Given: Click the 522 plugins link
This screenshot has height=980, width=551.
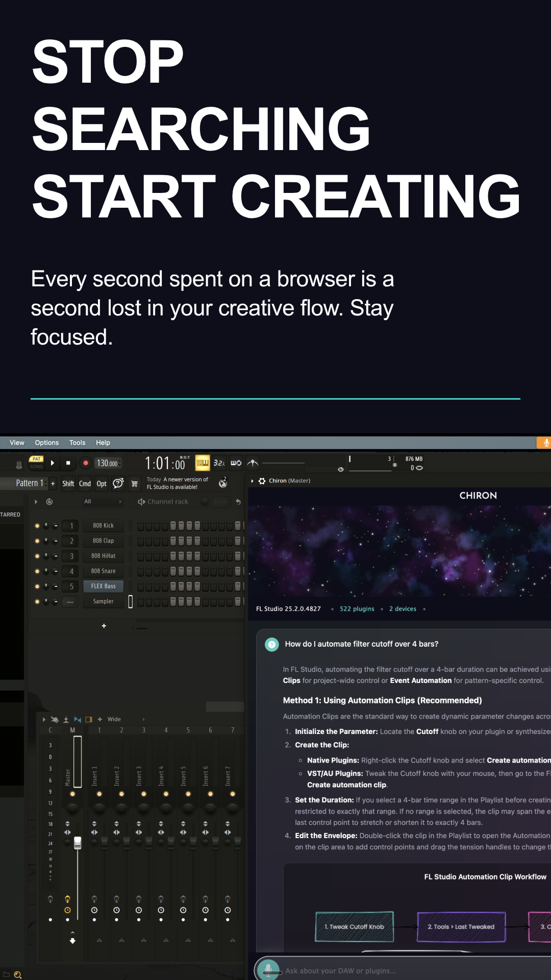Looking at the screenshot, I should [357, 609].
